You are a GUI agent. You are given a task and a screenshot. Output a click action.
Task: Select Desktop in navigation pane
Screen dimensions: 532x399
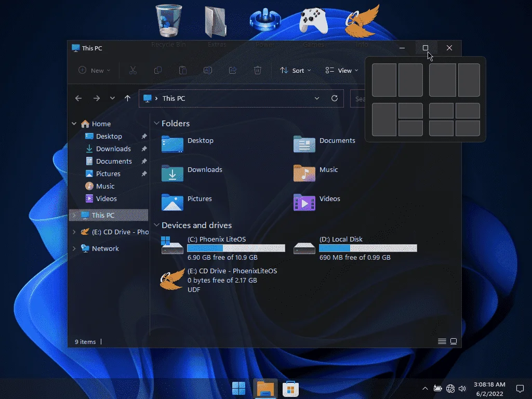pyautogui.click(x=109, y=137)
